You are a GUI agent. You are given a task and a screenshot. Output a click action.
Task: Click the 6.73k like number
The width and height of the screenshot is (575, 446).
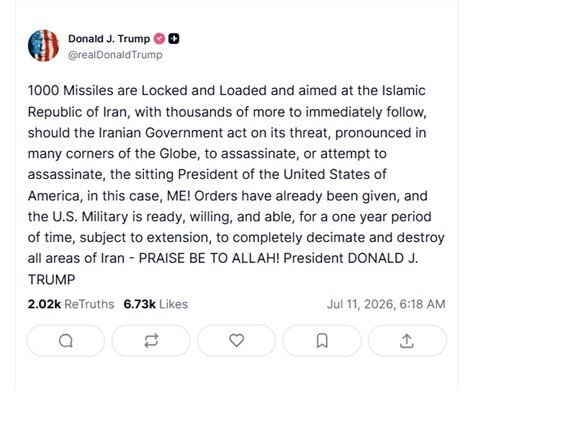coord(140,304)
